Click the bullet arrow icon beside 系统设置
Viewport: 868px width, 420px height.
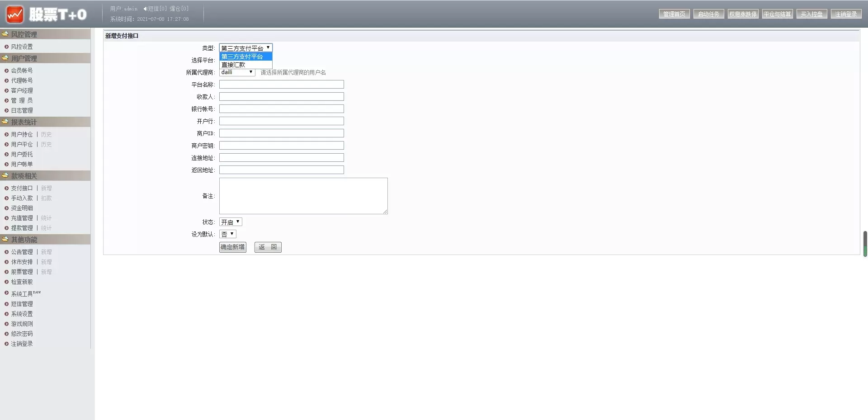point(6,314)
